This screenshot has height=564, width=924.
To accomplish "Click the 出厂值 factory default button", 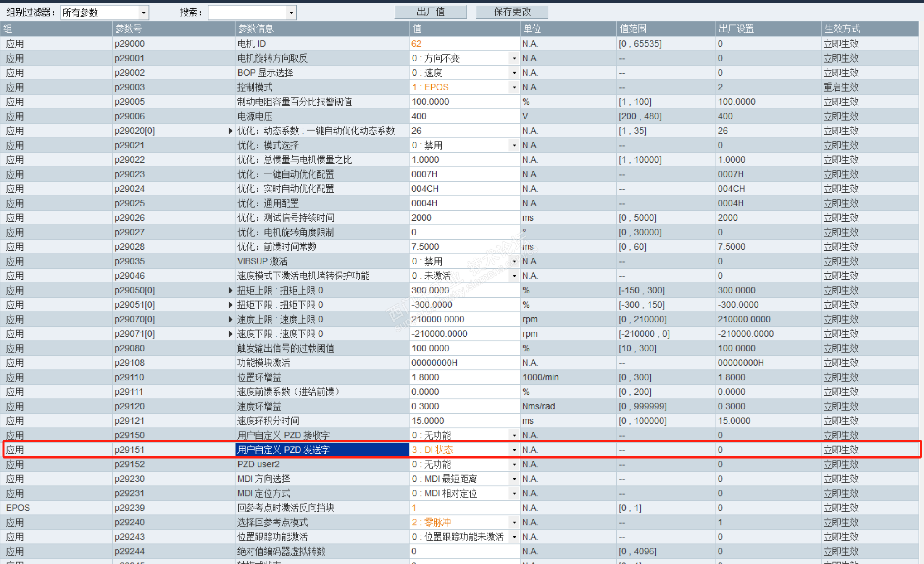I will coord(430,12).
